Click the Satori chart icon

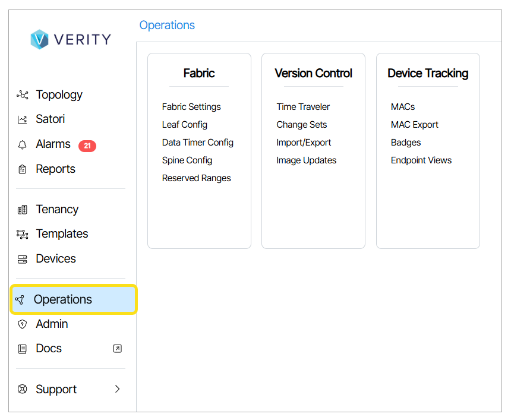(x=23, y=119)
